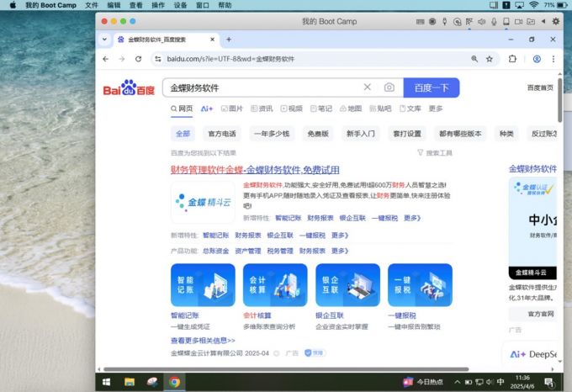
Task: Collapse toolbar with the left triangle arrow
Action: pyautogui.click(x=543, y=22)
